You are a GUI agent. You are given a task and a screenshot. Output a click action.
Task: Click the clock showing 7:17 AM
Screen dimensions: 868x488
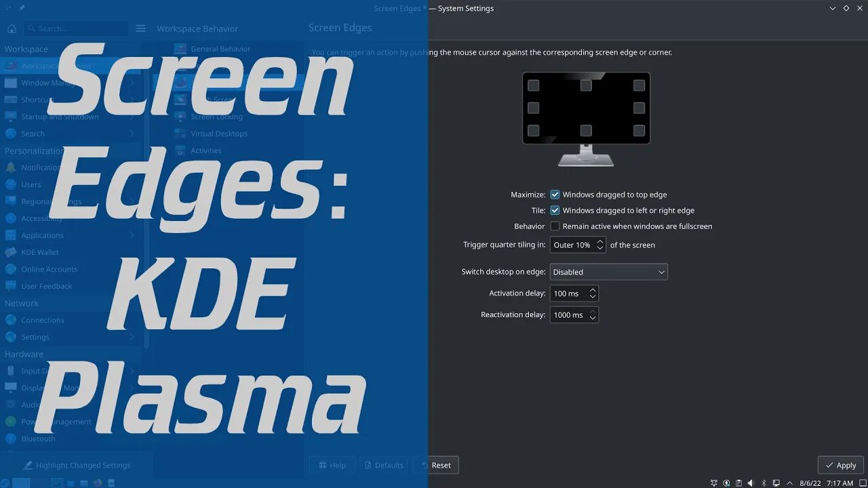(840, 483)
